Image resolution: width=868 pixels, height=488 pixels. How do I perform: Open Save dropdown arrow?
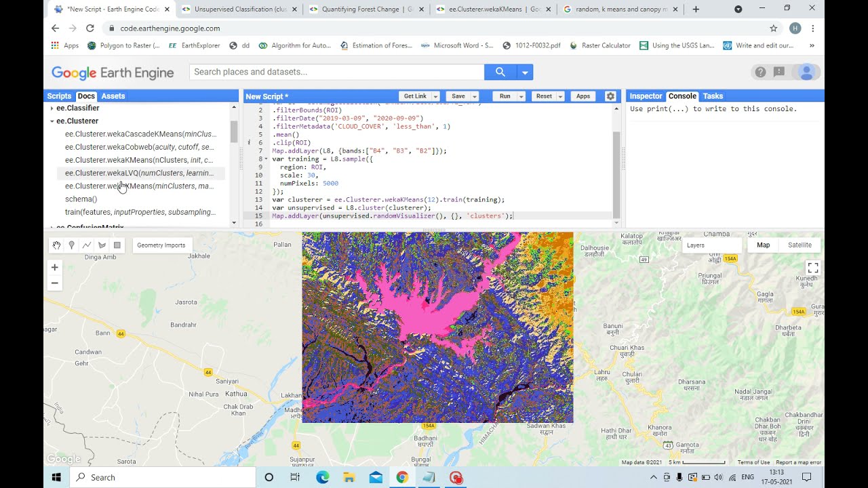pos(475,96)
